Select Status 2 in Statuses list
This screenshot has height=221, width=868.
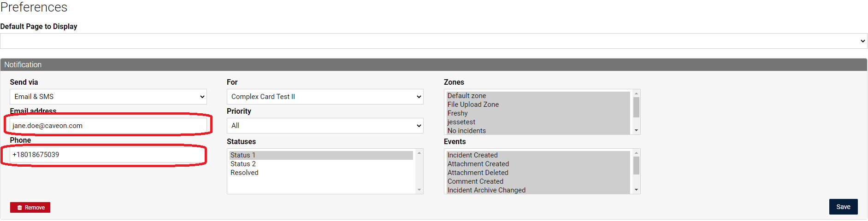321,164
